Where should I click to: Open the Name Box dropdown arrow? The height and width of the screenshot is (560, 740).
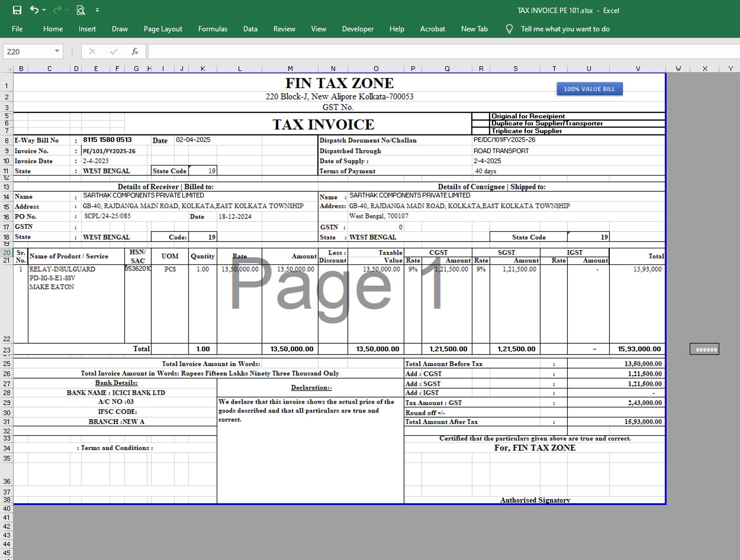57,51
